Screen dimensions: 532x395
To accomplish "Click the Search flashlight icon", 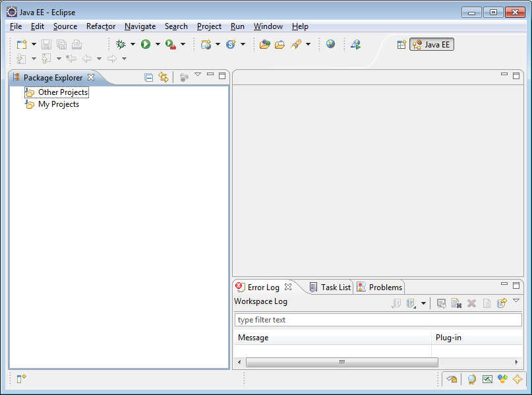I will pyautogui.click(x=296, y=44).
